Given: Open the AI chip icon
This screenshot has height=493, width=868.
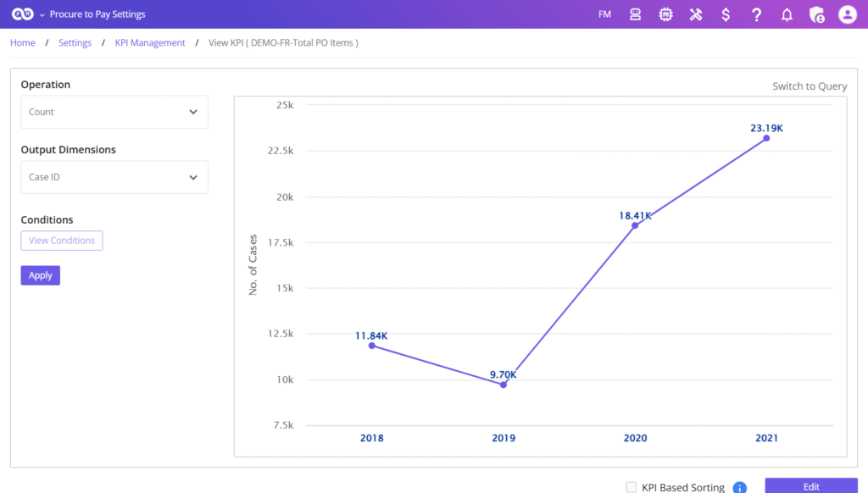Looking at the screenshot, I should point(665,14).
